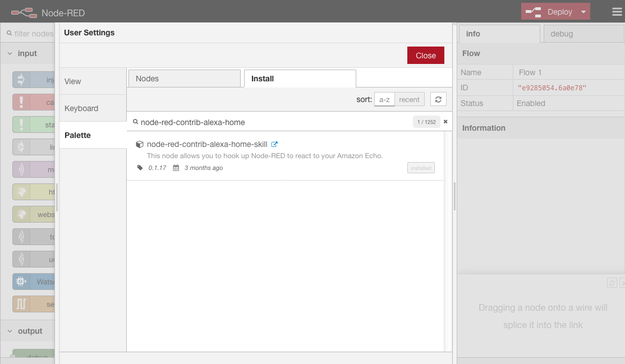
Task: Select the Palette settings section
Action: point(93,135)
